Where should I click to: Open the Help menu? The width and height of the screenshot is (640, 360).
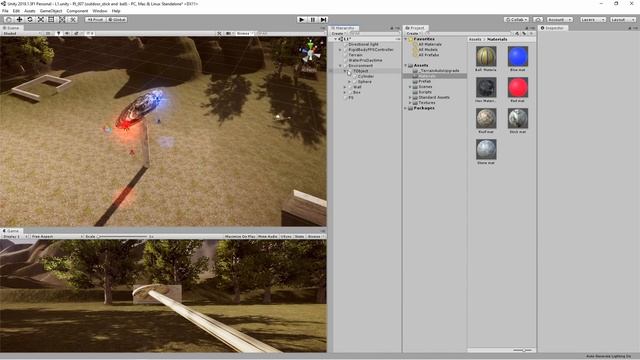tap(116, 11)
